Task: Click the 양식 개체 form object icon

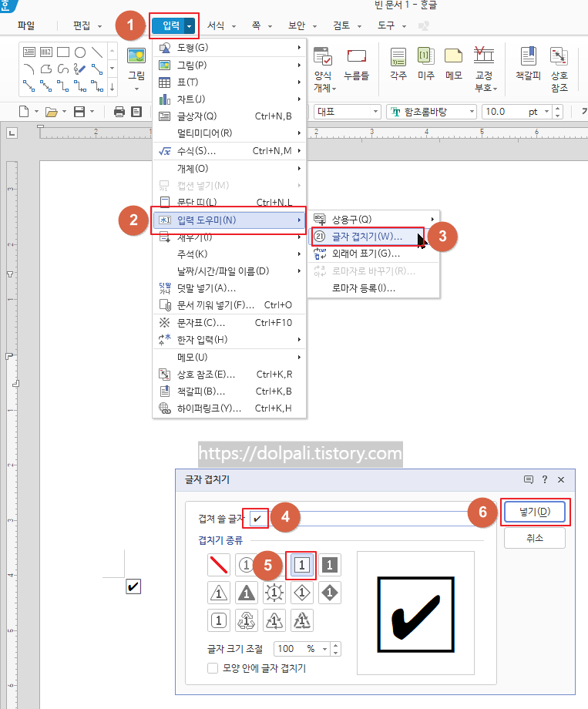Action: pos(323,56)
